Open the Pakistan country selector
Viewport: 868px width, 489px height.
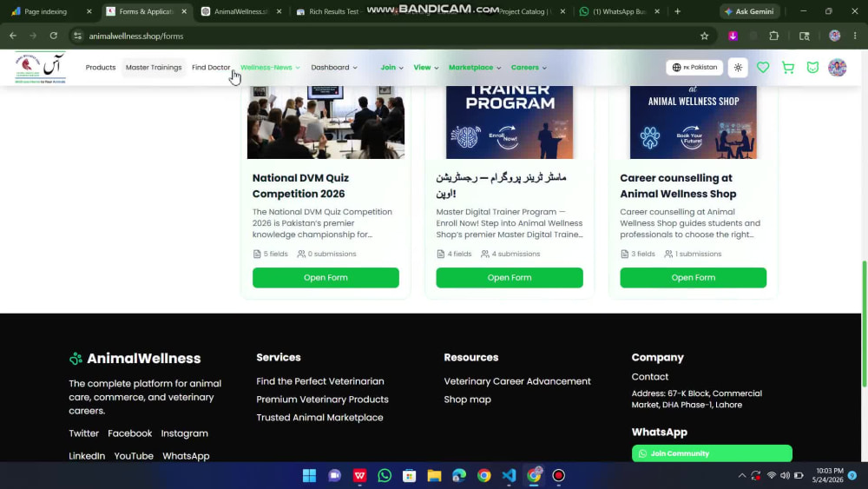coord(694,68)
